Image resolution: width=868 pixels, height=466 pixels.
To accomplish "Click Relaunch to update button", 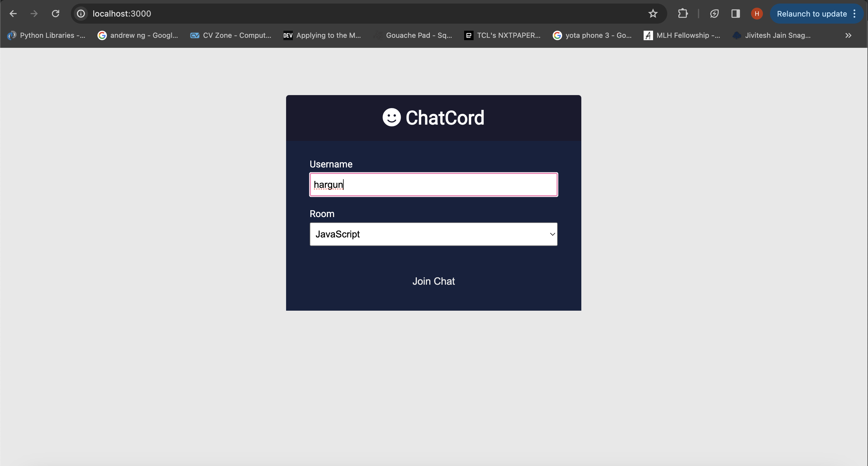I will [811, 14].
